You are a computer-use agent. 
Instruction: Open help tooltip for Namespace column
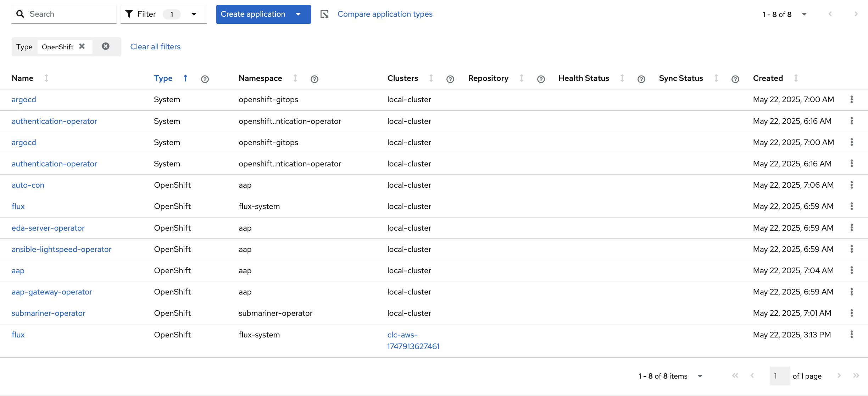tap(314, 79)
